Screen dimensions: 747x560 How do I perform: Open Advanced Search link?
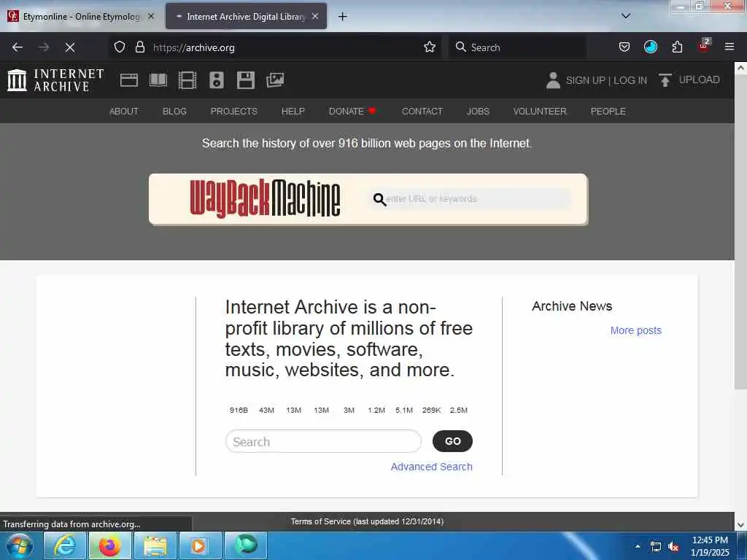click(432, 467)
